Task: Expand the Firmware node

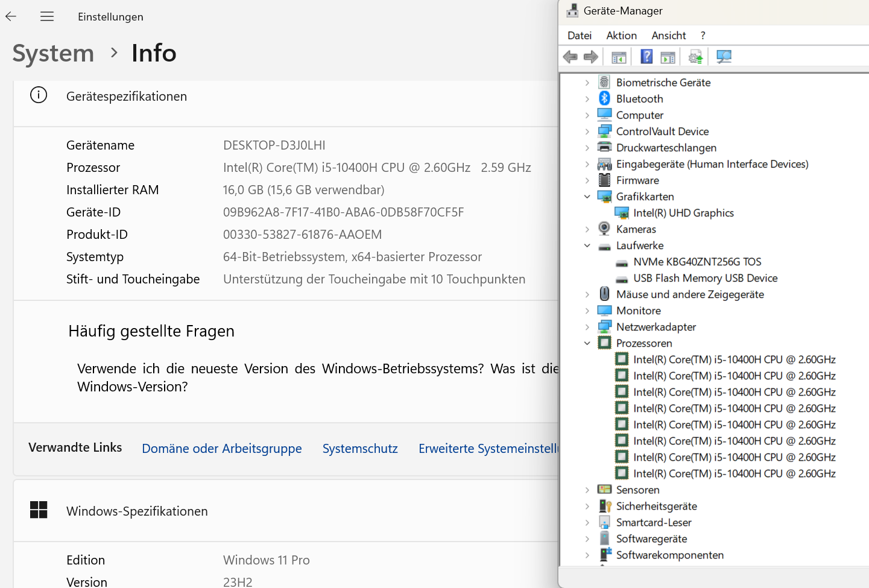Action: point(587,180)
